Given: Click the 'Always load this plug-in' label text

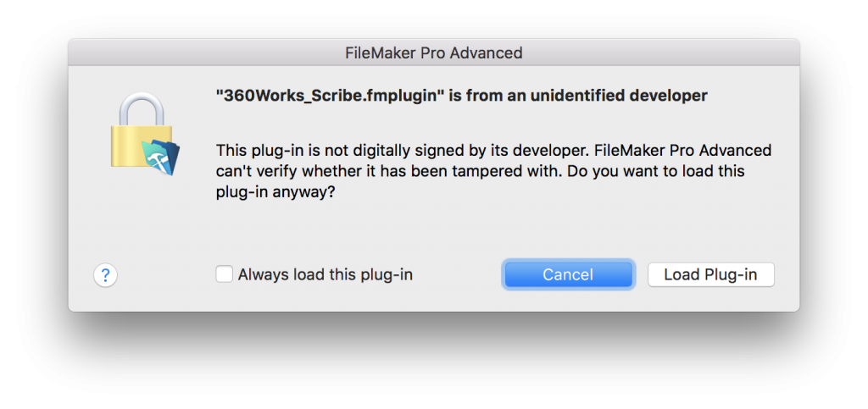Looking at the screenshot, I should pyautogui.click(x=325, y=274).
